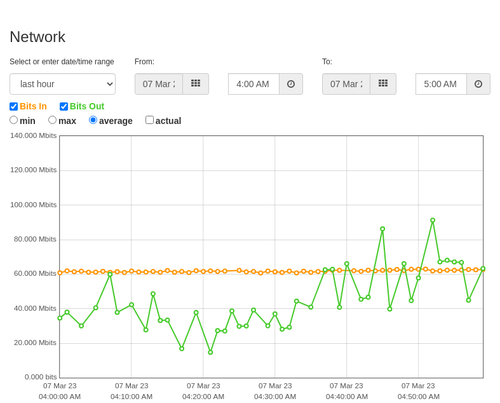Viewport: 500px width, 403px height.
Task: Click the 140.000 Mbits axis label
Action: (33, 136)
